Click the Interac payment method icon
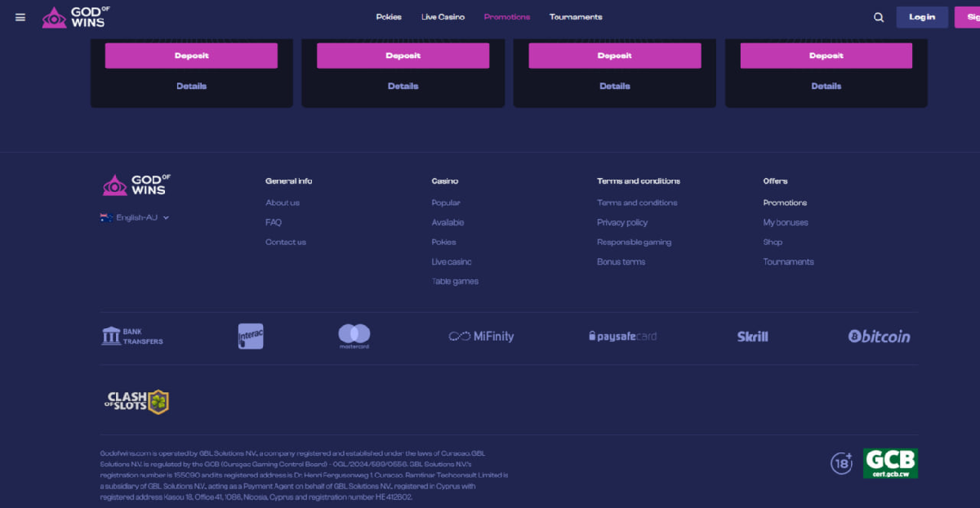 tap(251, 336)
